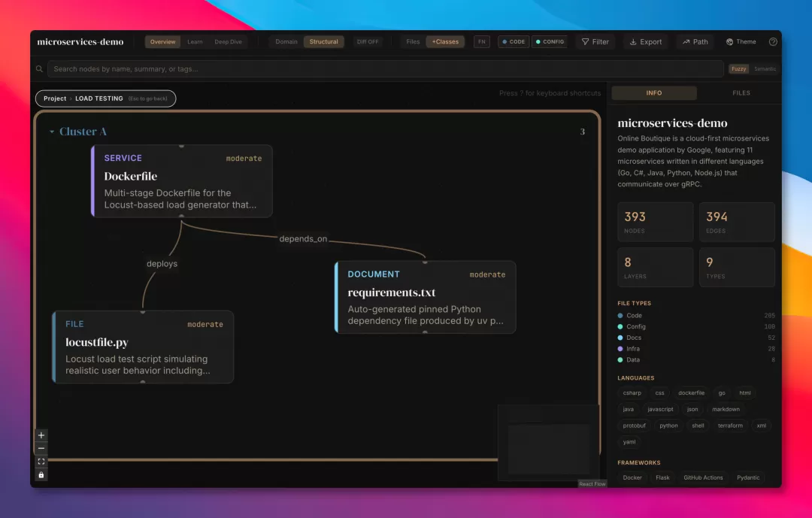Click the GitHub Actions framework tag

[x=703, y=477]
